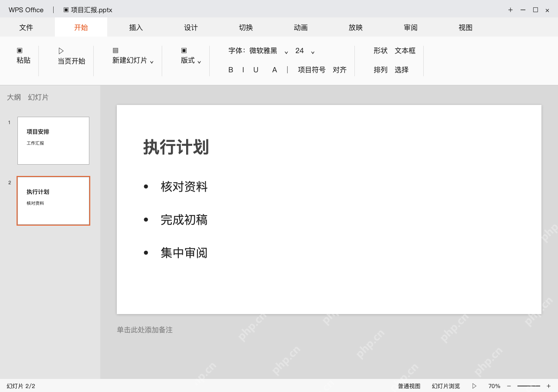
Task: Open the File (文件) menu
Action: pos(26,27)
